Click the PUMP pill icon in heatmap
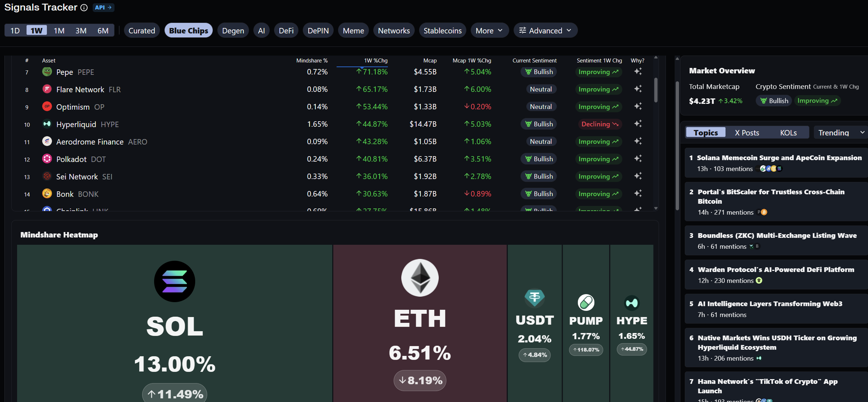 tap(586, 302)
